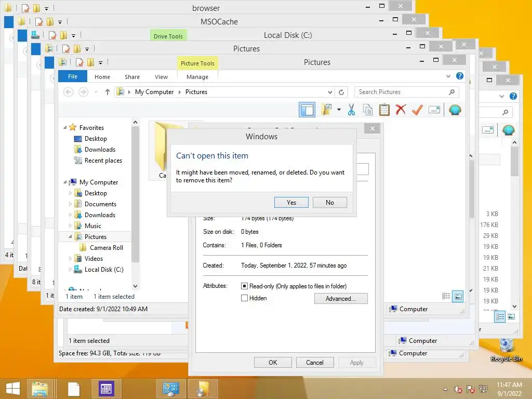Click the Forward navigation arrow
532x399 pixels.
(x=83, y=92)
